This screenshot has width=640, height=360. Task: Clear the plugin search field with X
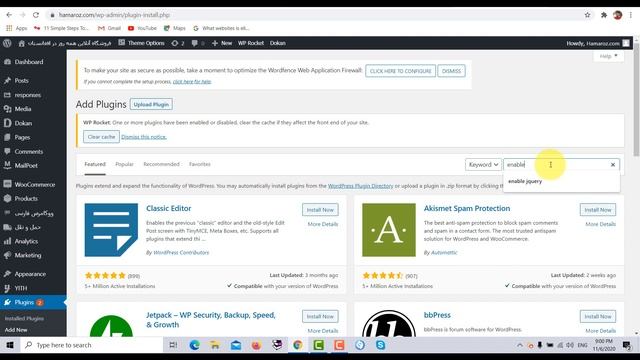pos(613,164)
